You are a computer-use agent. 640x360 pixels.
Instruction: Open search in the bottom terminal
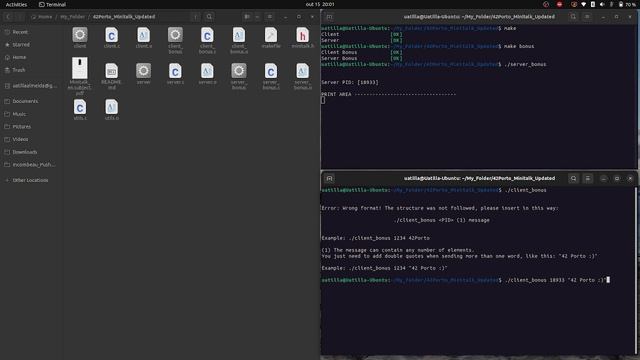(573, 178)
